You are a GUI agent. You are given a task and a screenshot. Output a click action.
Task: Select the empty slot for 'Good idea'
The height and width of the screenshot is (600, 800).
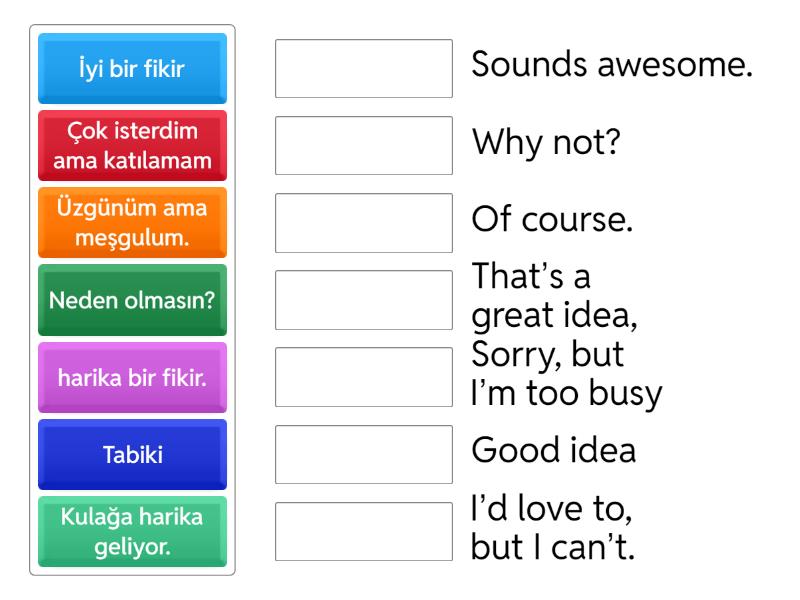pyautogui.click(x=364, y=454)
